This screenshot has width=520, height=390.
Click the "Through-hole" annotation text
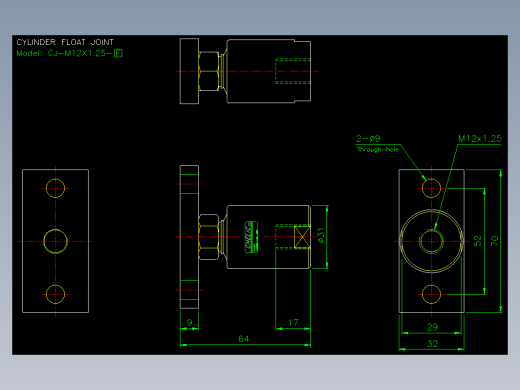click(x=378, y=149)
